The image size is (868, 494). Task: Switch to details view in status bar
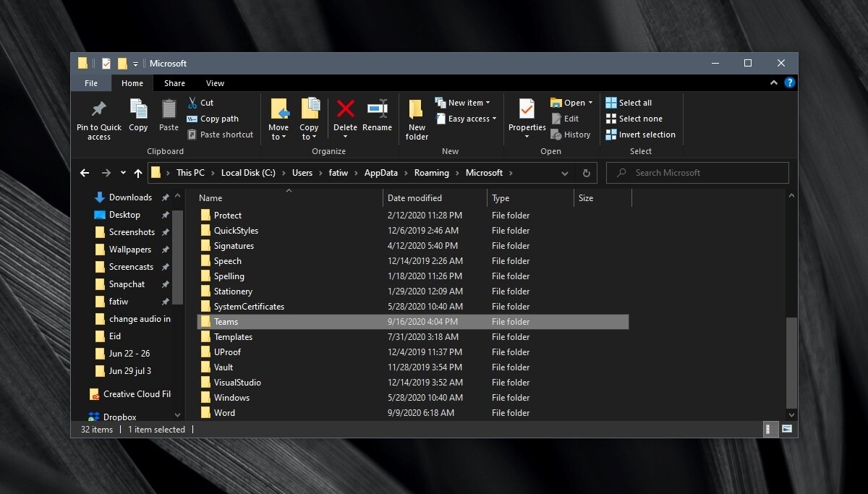771,429
